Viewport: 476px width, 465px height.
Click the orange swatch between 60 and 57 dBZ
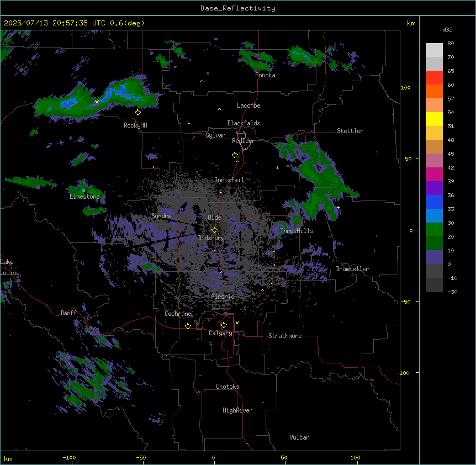point(434,91)
